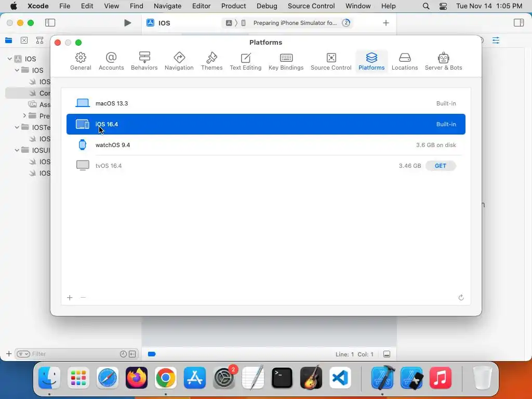532x399 pixels.
Task: Add a file with navigator plus button
Action: 9,354
